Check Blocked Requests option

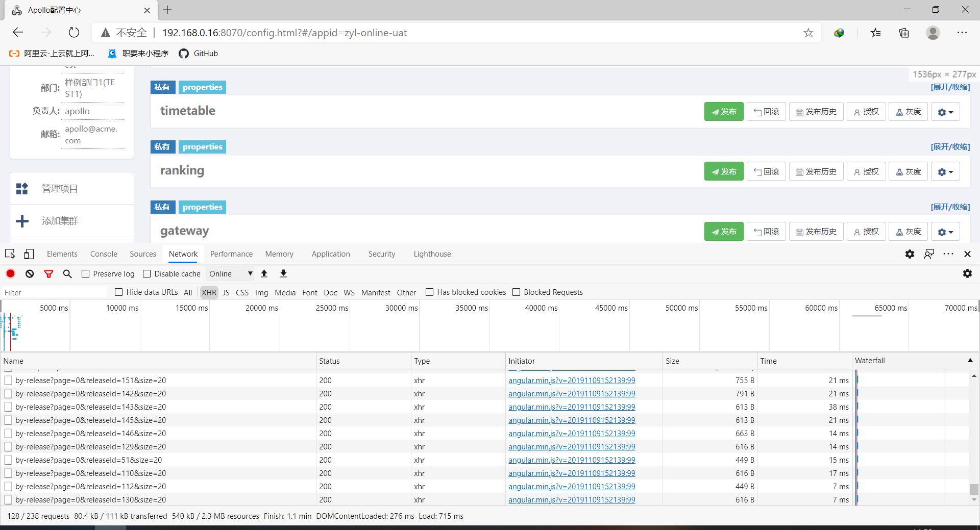517,292
